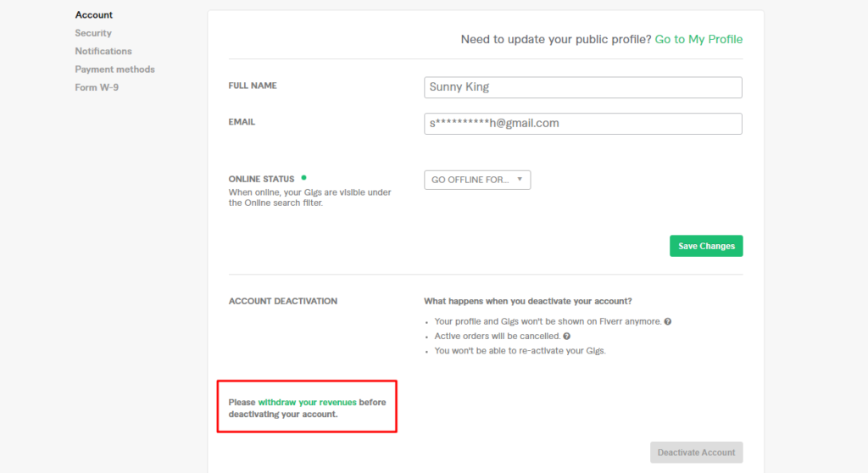Click 'What happens when you deactivate your account?' text
Viewport: 868px width, 473px height.
(x=527, y=301)
